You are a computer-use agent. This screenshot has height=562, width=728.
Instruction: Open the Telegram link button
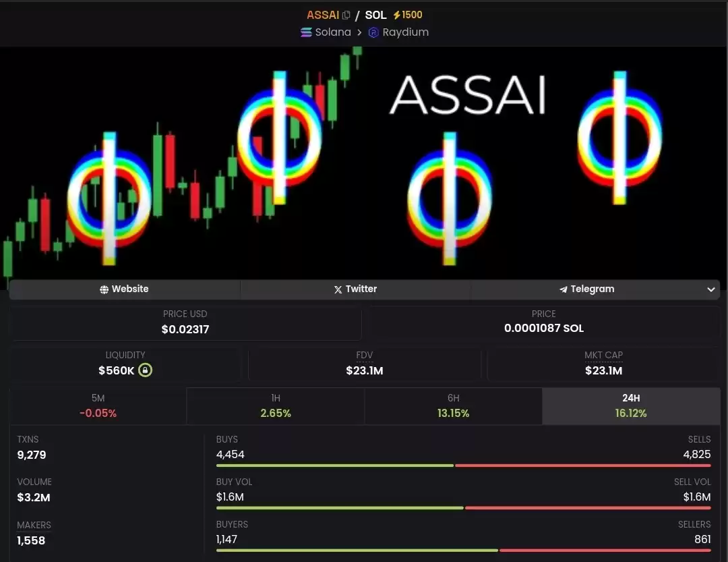pyautogui.click(x=587, y=289)
